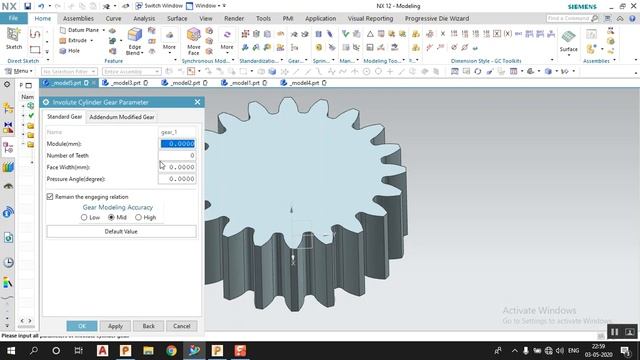Image resolution: width=640 pixels, height=360 pixels.
Task: Switch to the _model1.prt tab
Action: (244, 83)
